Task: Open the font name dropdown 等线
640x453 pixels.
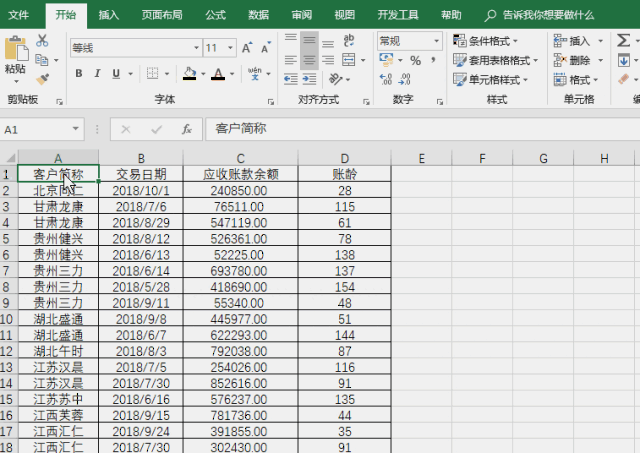Action: coord(196,48)
